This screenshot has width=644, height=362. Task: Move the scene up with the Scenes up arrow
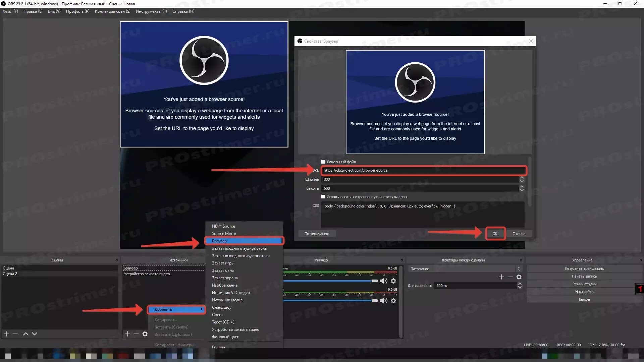[25, 334]
